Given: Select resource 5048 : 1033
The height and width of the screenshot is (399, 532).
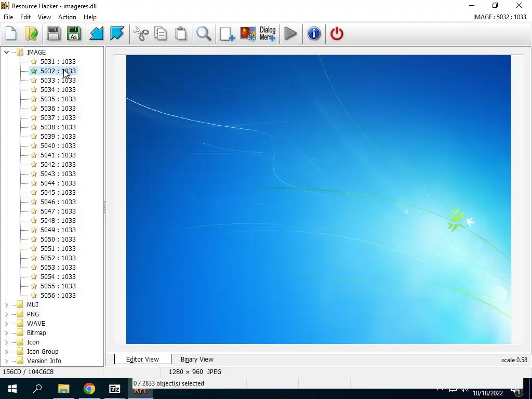Looking at the screenshot, I should [x=58, y=220].
